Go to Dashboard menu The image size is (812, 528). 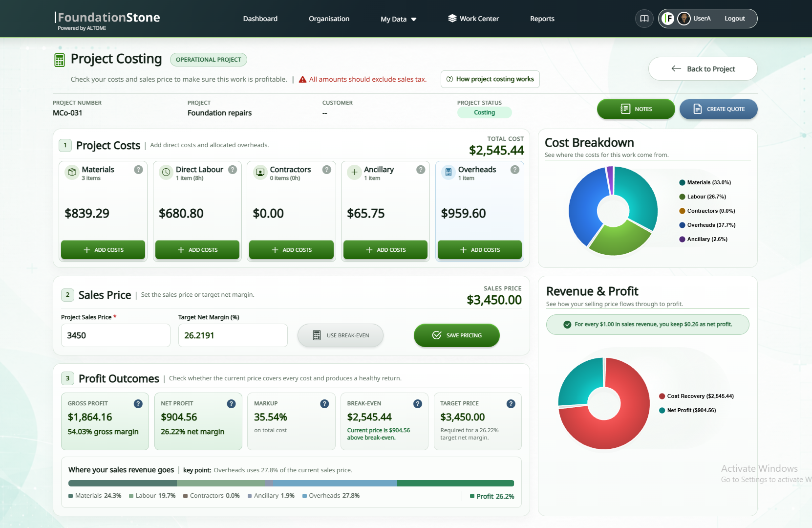tap(260, 19)
